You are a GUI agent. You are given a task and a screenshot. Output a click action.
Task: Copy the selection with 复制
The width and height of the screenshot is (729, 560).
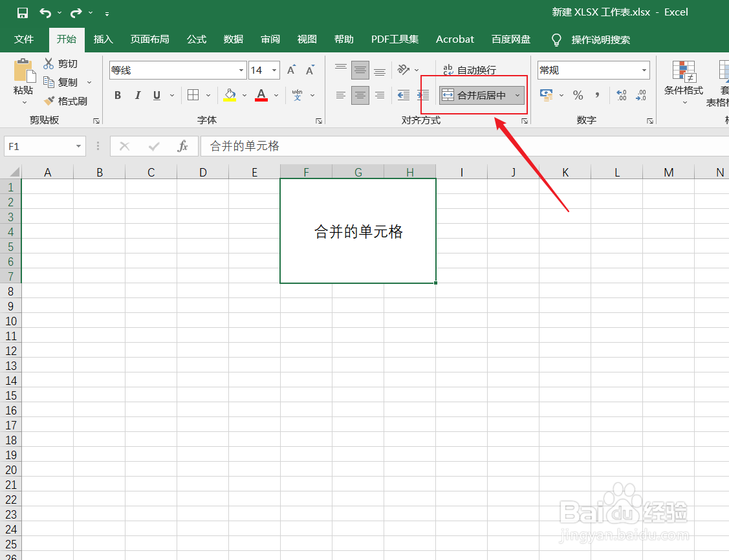(x=60, y=82)
